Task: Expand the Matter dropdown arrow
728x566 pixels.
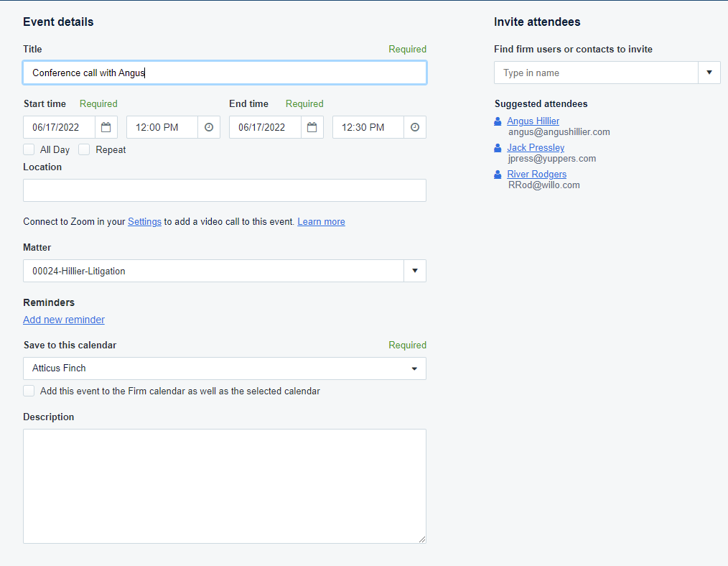Action: pos(414,271)
